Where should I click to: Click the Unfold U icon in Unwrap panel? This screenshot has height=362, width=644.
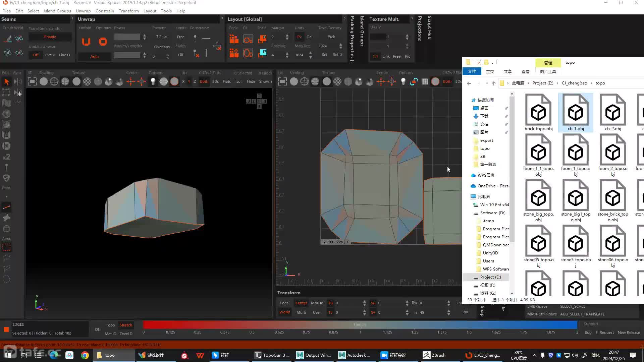click(x=86, y=41)
